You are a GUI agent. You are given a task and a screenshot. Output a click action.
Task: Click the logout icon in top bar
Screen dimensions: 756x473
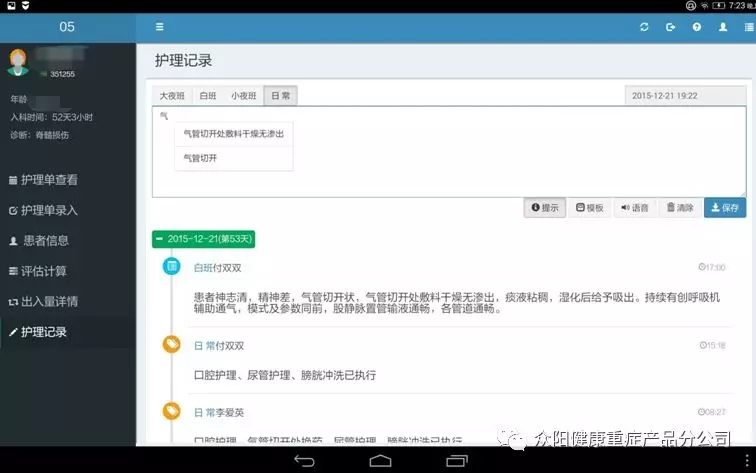670,27
